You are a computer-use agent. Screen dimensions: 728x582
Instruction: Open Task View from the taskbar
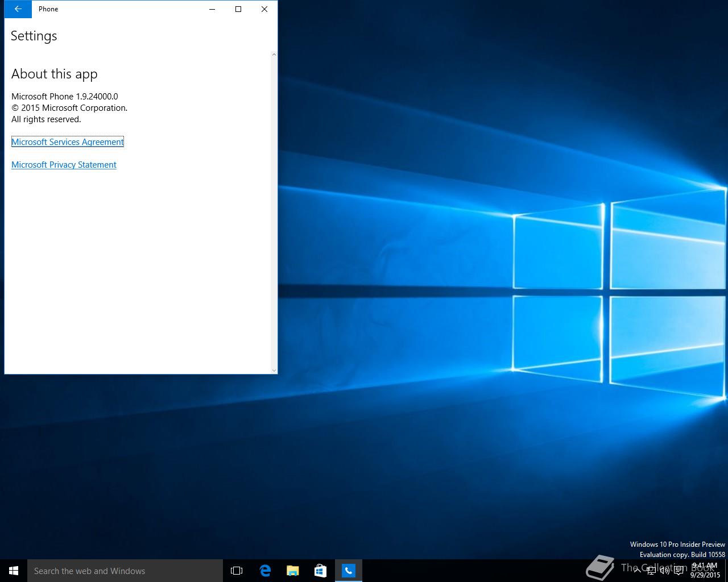tap(237, 571)
